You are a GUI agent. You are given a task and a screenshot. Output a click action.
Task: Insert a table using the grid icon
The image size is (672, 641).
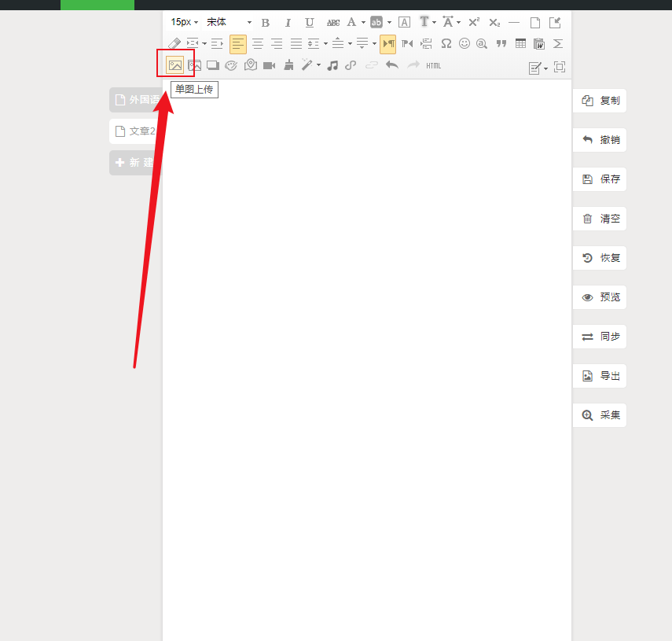520,44
